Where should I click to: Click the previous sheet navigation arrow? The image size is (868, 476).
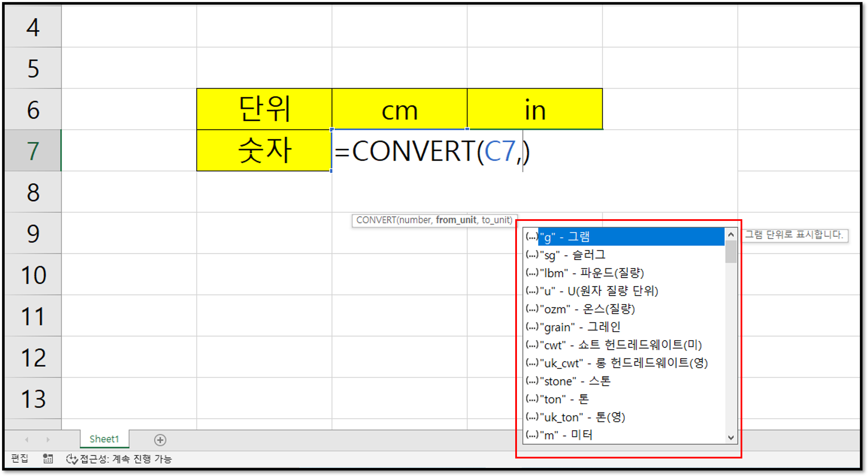27,440
